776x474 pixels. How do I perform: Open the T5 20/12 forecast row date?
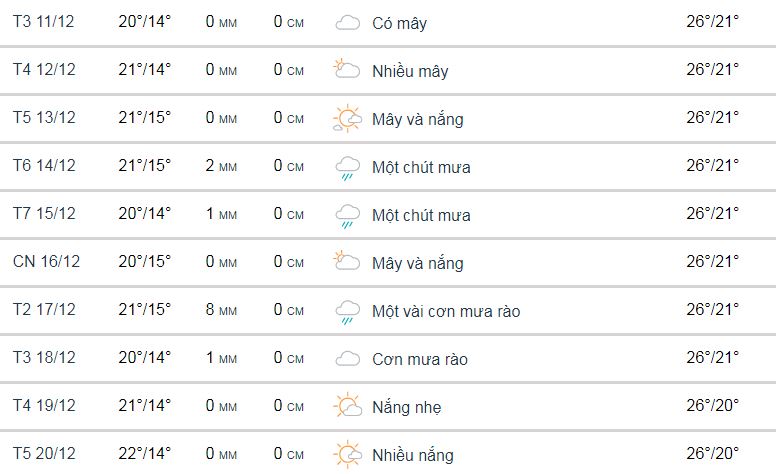(44, 453)
